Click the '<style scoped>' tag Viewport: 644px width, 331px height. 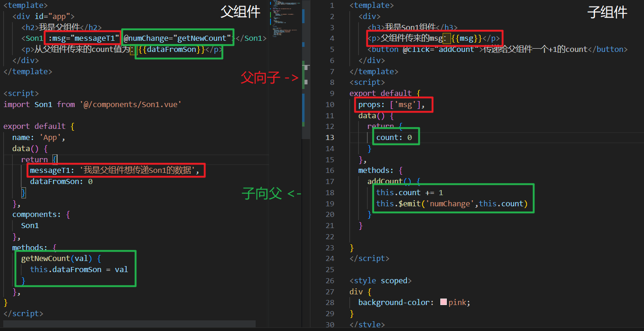(380, 280)
